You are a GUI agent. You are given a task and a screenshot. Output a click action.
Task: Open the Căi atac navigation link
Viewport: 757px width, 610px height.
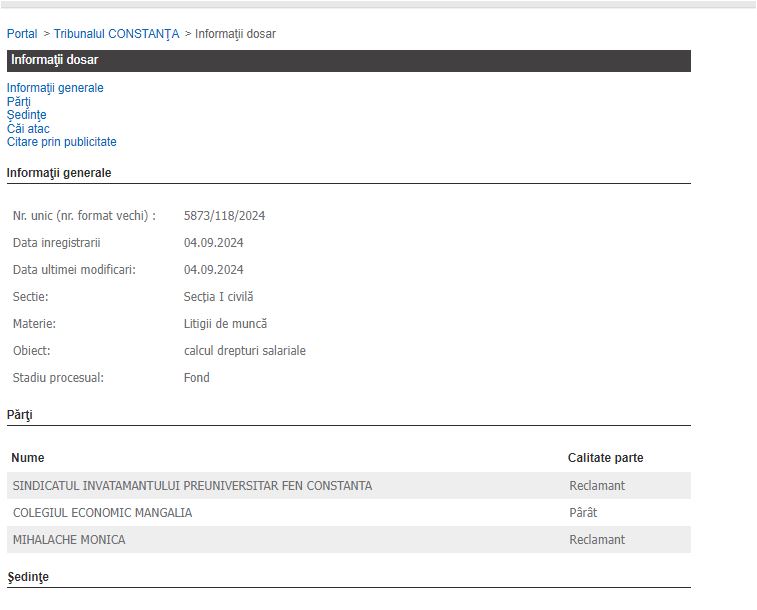coord(28,129)
